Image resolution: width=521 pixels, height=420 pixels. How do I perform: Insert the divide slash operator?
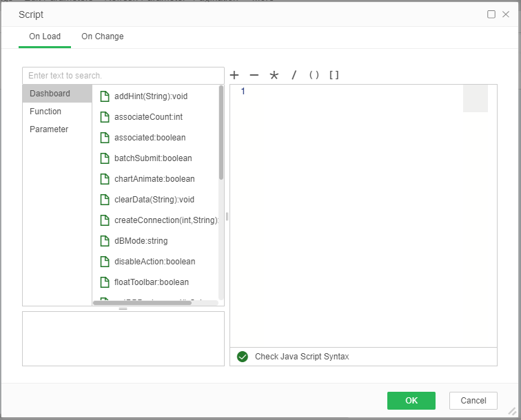click(294, 76)
